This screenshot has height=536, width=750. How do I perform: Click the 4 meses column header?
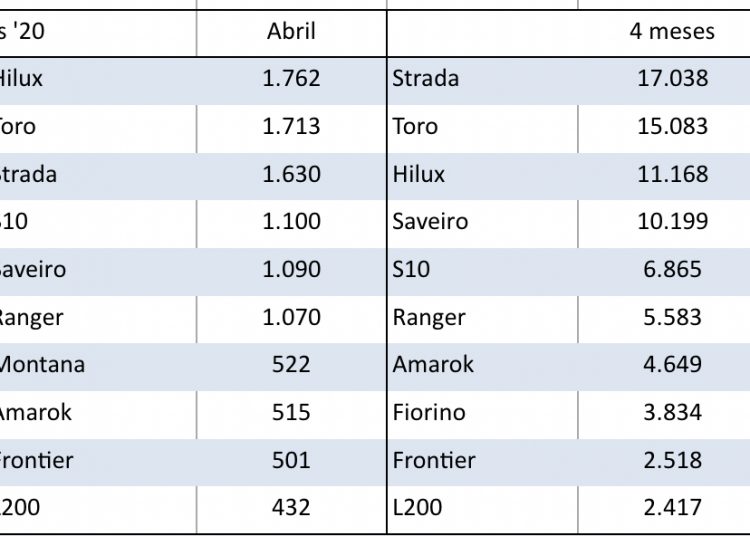[672, 31]
